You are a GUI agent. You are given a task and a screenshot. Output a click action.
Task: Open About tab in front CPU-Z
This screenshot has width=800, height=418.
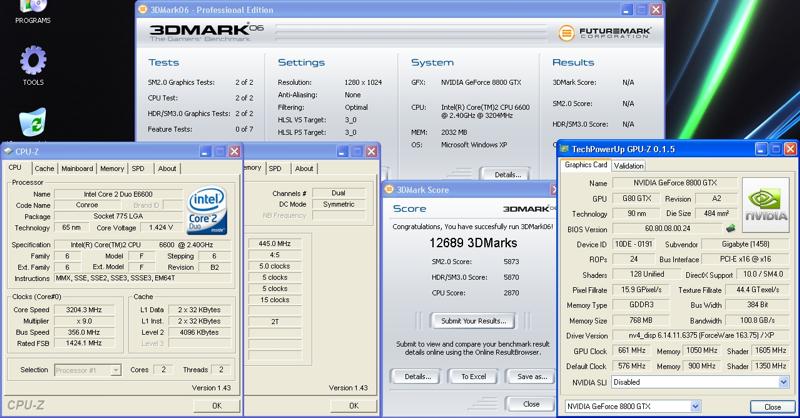[167, 168]
